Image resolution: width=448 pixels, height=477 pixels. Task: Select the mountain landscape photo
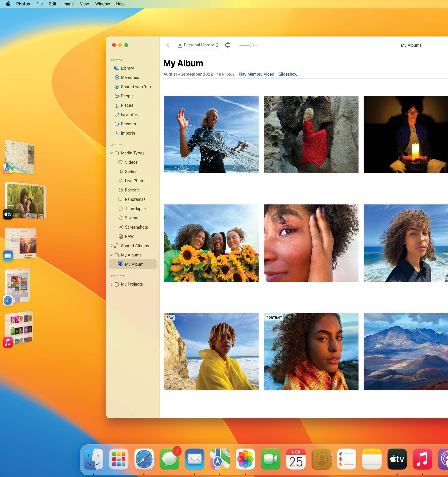pyautogui.click(x=406, y=351)
